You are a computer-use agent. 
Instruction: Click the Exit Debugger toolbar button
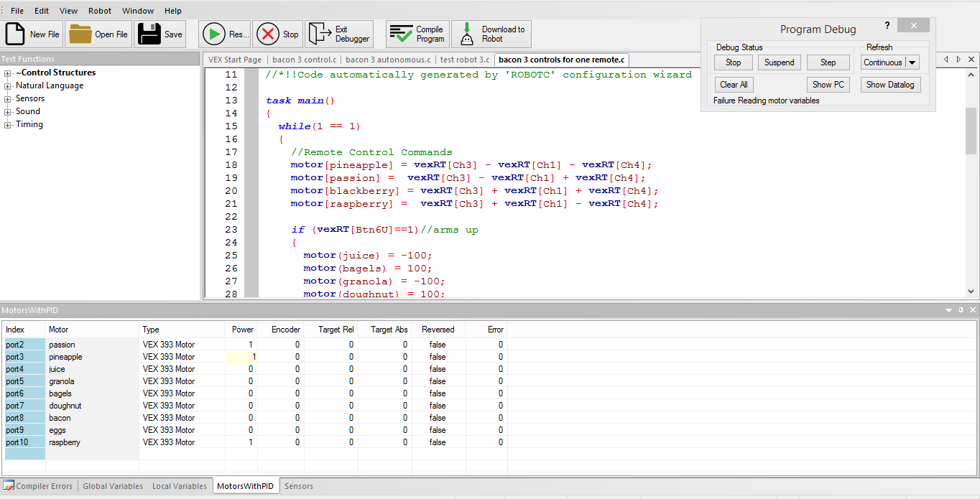point(339,34)
